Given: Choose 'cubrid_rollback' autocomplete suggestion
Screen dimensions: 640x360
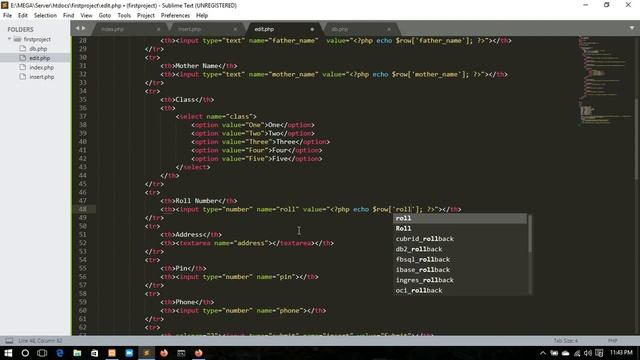Looking at the screenshot, I should (x=460, y=239).
